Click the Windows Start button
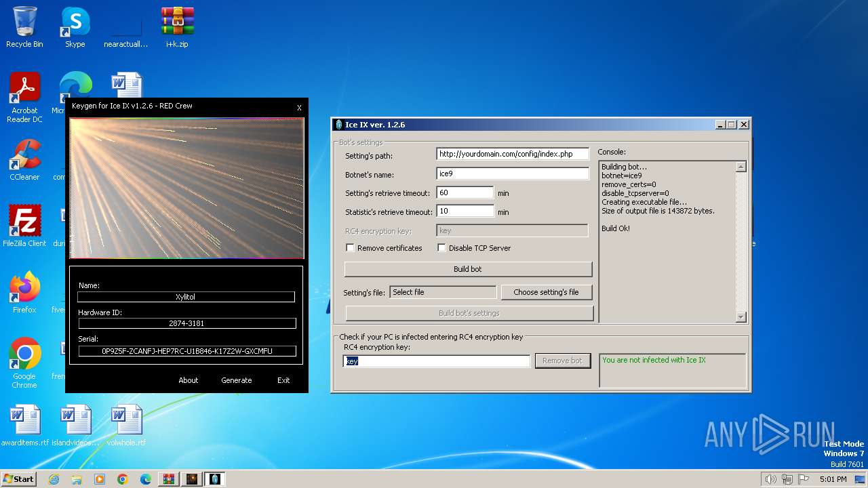Viewport: 868px width, 488px height. coord(18,479)
